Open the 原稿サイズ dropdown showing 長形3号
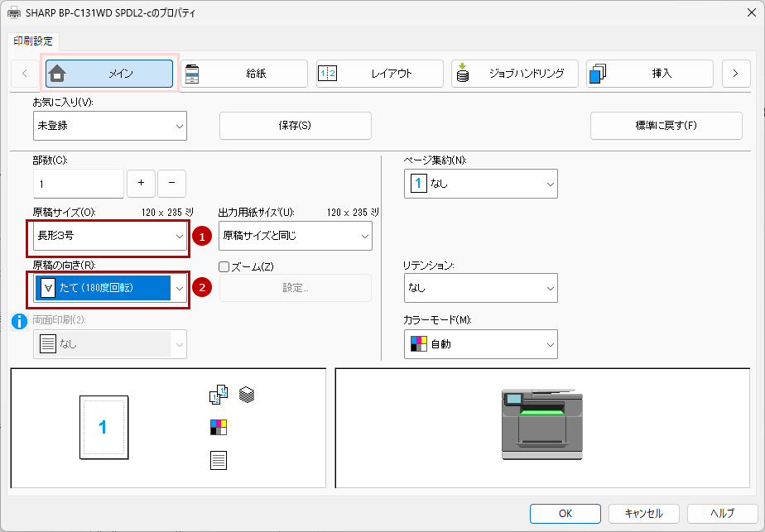765x532 pixels. (110, 236)
